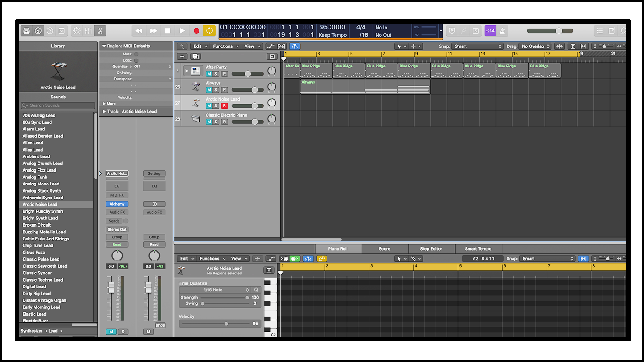Toggle the Show Automation button in the Tracks area

(270, 46)
